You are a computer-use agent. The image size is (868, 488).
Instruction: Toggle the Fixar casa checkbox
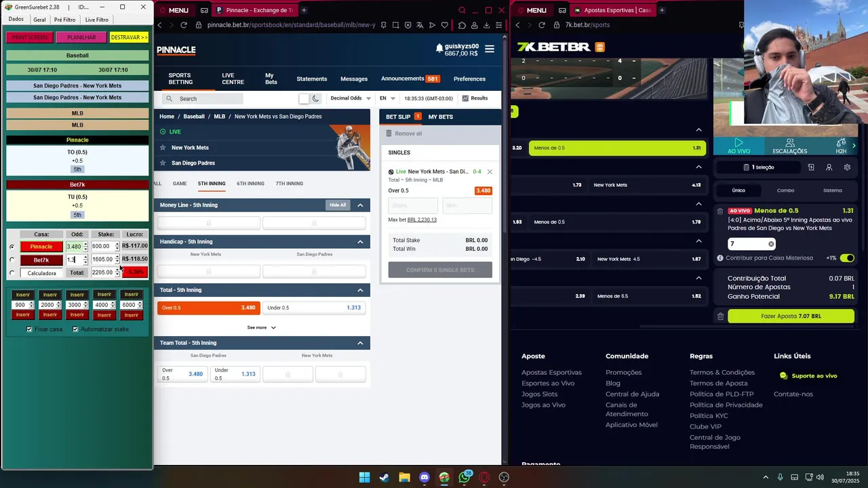(29, 329)
